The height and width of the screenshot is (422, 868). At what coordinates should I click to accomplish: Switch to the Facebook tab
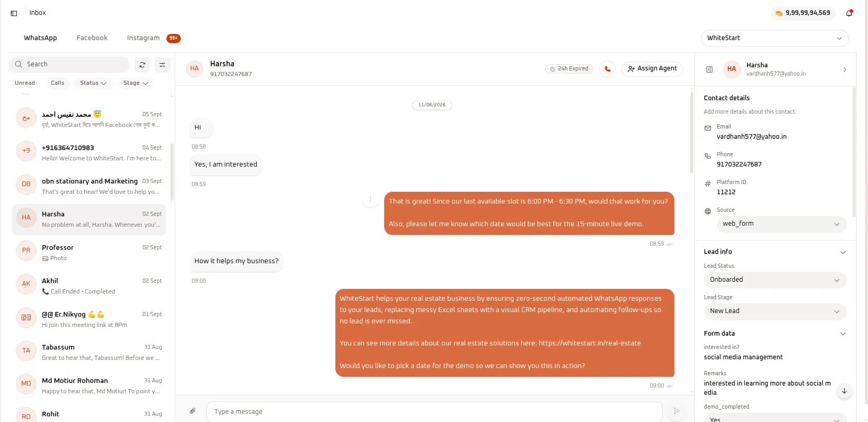tap(92, 38)
